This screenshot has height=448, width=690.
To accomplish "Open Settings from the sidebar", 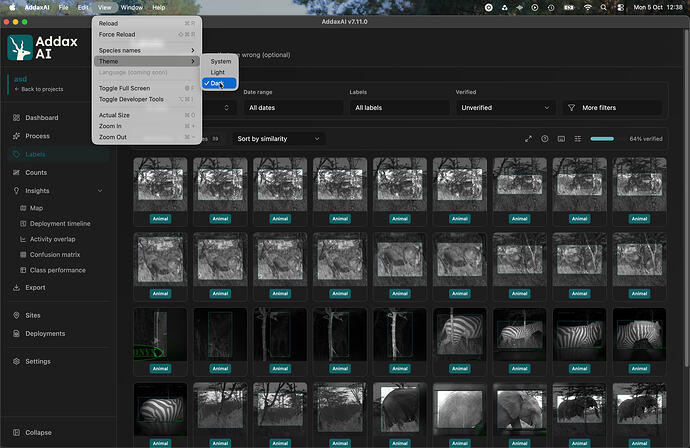I will coord(38,361).
